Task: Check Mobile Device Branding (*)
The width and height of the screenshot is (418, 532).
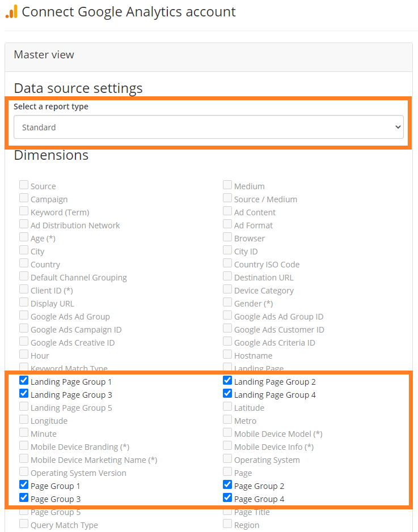Action: [x=24, y=445]
